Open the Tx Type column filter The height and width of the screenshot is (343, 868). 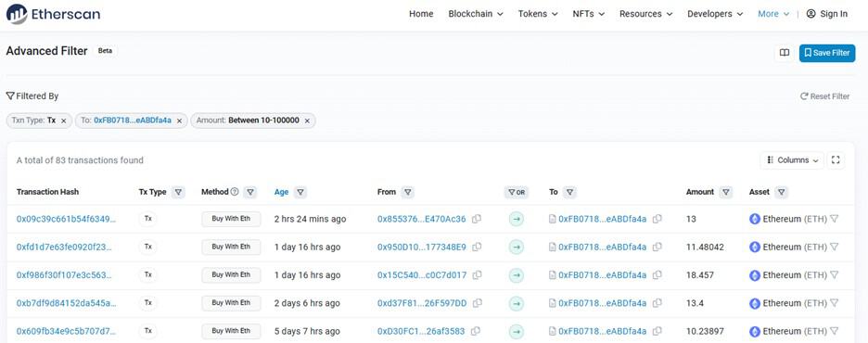[178, 192]
